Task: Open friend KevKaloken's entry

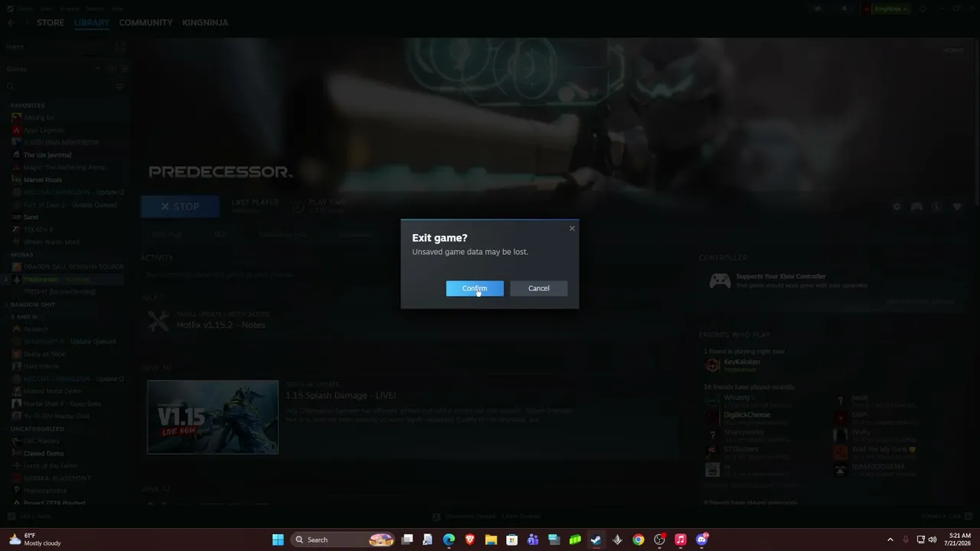Action: (742, 362)
